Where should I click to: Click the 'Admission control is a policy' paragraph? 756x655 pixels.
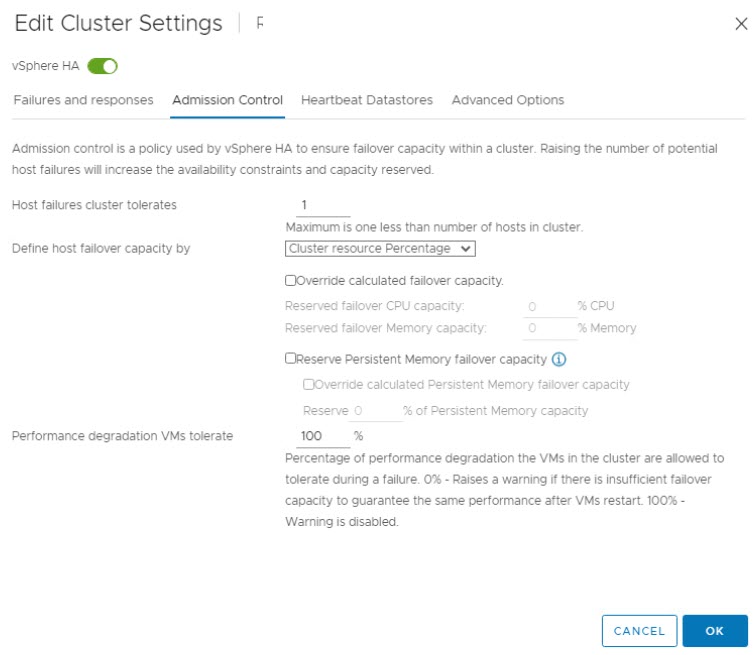coord(364,159)
